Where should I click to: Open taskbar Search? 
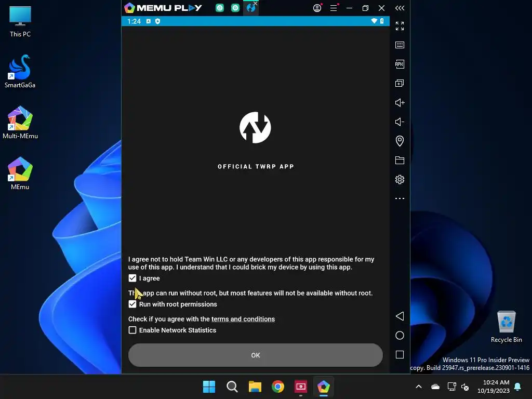pyautogui.click(x=232, y=387)
